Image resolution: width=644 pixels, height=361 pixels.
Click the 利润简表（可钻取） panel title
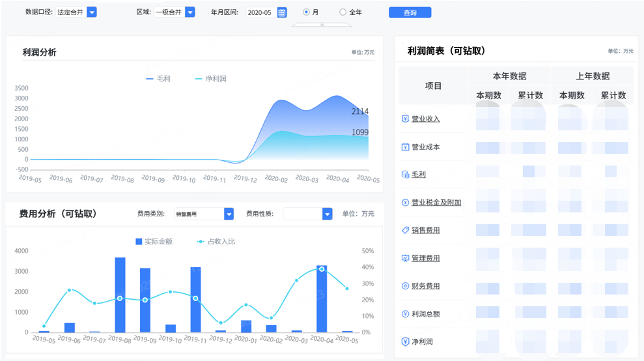(446, 51)
